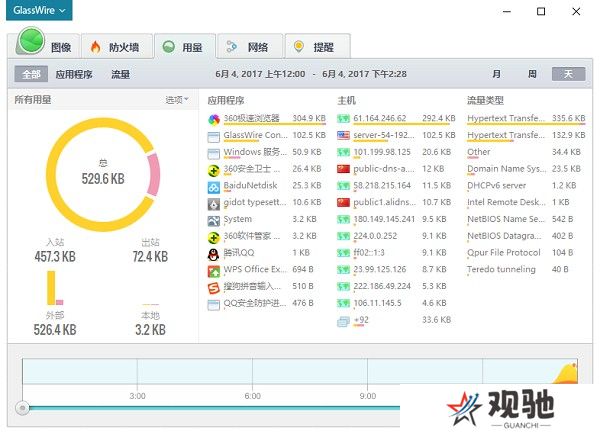Select Intel Remote Desk... traffic type
600x434 pixels.
tap(518, 202)
